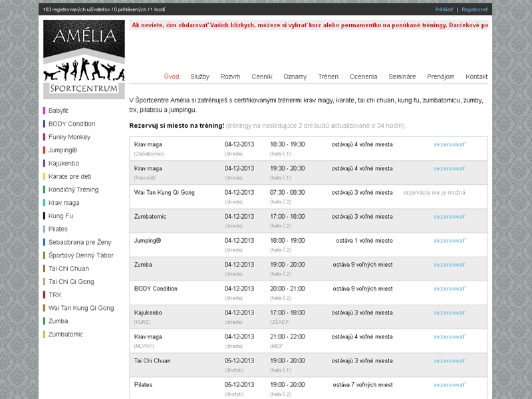
Task: Select Jumping® in the sidebar
Action: (x=63, y=150)
